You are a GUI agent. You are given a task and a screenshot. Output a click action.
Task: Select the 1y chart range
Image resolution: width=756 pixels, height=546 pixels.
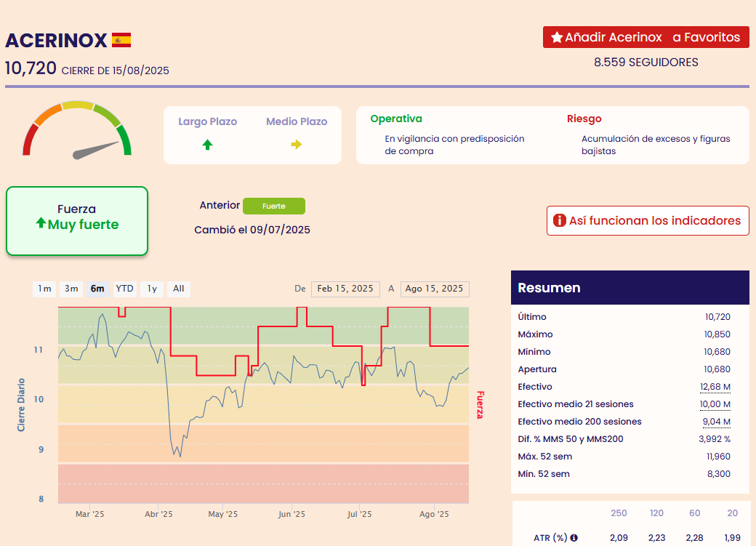click(x=152, y=289)
